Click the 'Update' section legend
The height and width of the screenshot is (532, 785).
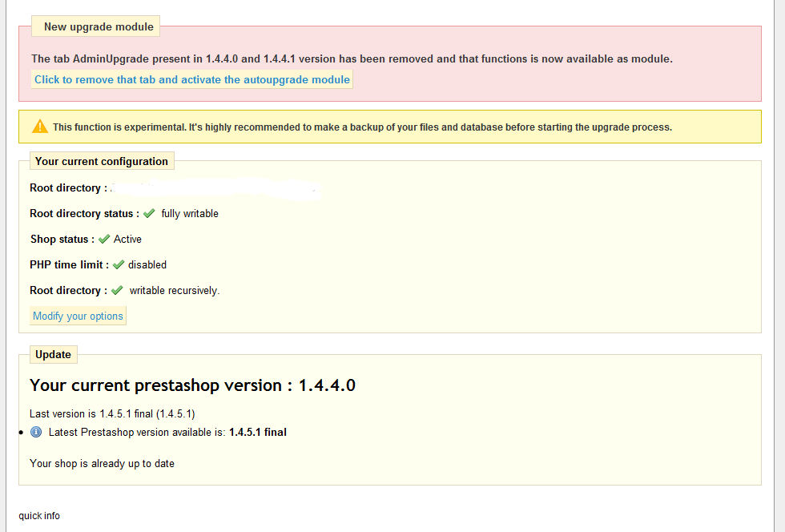53,354
